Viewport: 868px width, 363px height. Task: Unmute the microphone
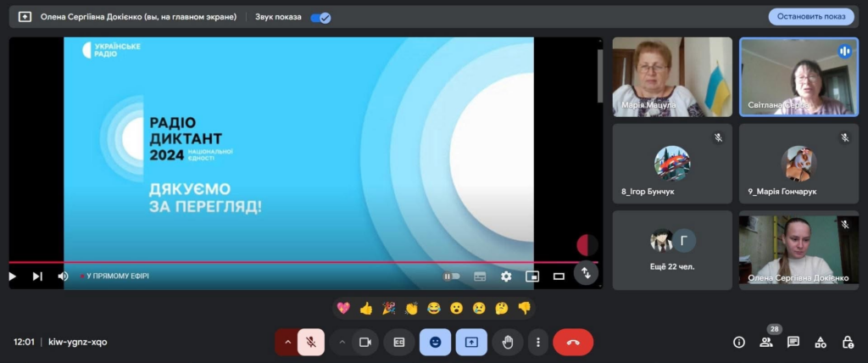point(311,342)
